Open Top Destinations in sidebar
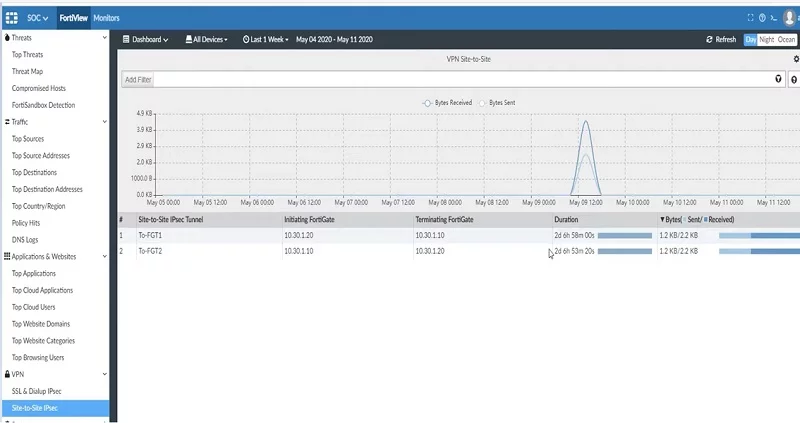This screenshot has height=423, width=800. pos(34,172)
